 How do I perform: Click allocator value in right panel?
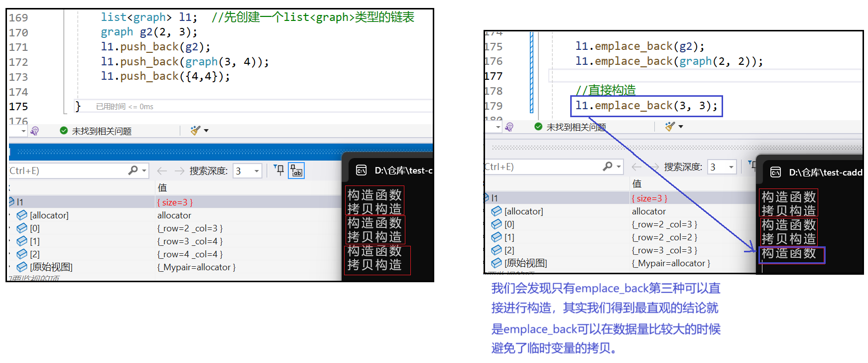[648, 211]
